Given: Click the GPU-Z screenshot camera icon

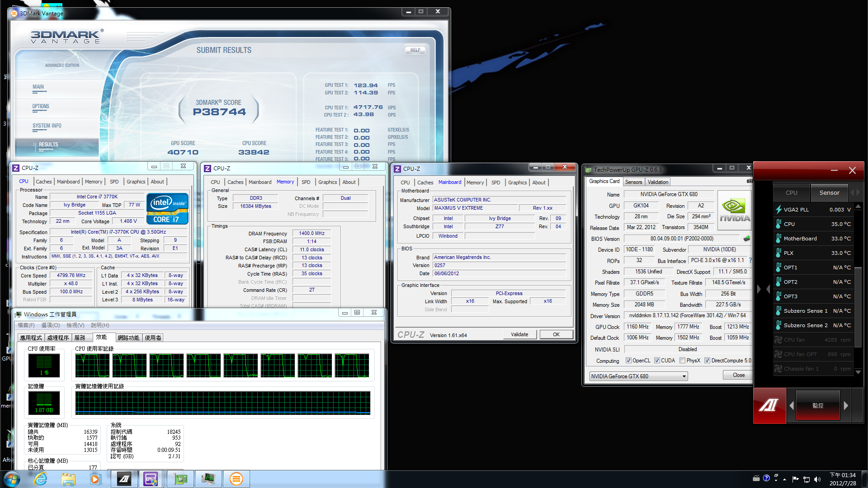Looking at the screenshot, I should 749,181.
